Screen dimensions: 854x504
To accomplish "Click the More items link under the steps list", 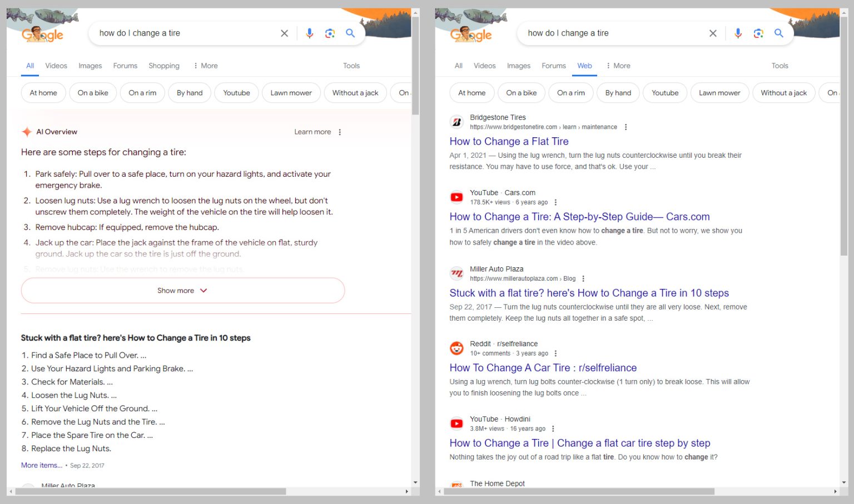I will pyautogui.click(x=41, y=465).
